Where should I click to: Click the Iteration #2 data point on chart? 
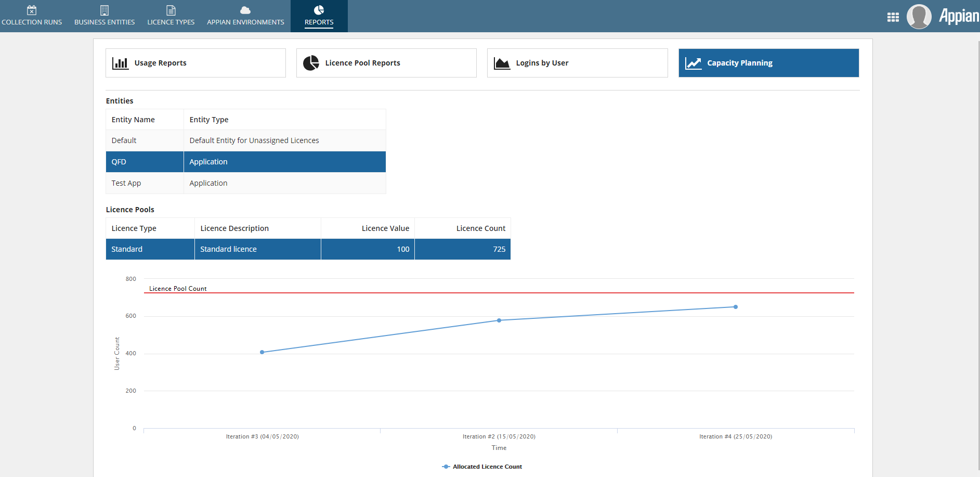pos(499,320)
